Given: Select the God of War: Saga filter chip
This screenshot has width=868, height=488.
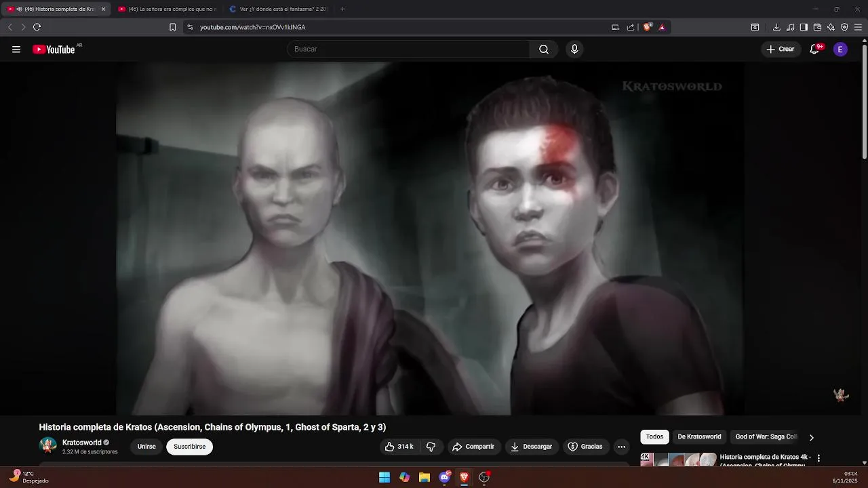Looking at the screenshot, I should tap(766, 437).
